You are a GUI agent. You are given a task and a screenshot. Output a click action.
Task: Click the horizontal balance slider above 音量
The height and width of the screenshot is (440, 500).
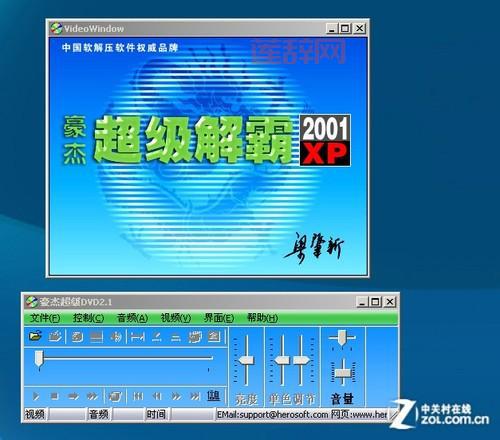(x=342, y=338)
